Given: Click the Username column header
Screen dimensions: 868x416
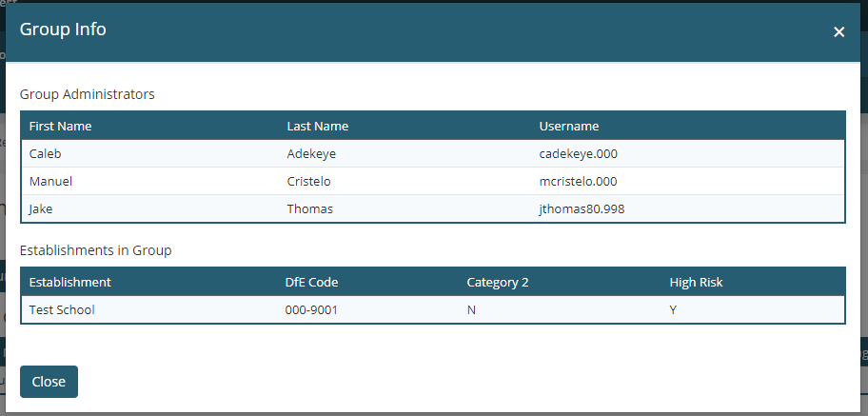Looking at the screenshot, I should [x=568, y=126].
